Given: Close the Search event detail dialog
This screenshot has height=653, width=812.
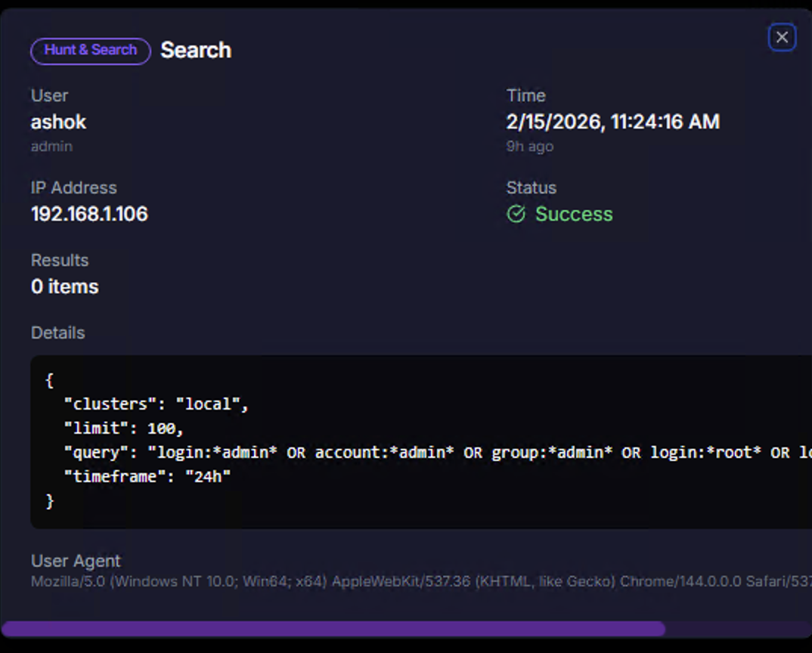Looking at the screenshot, I should (782, 36).
